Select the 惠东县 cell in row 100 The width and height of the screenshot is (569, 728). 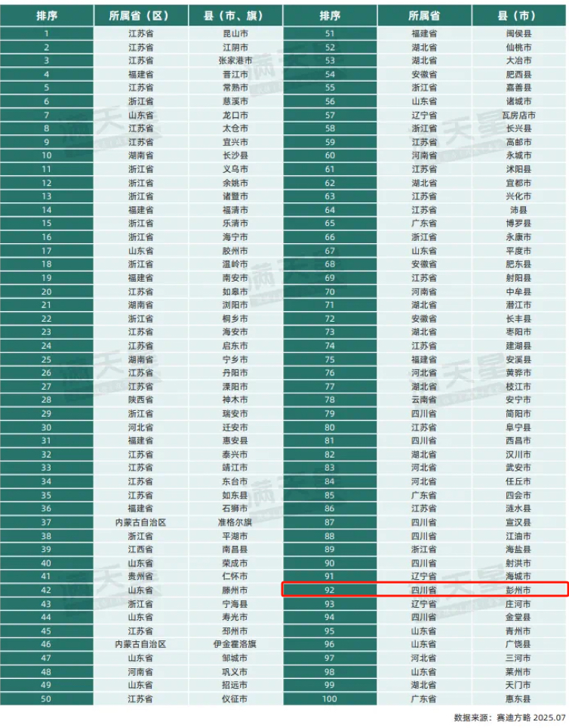click(x=518, y=699)
